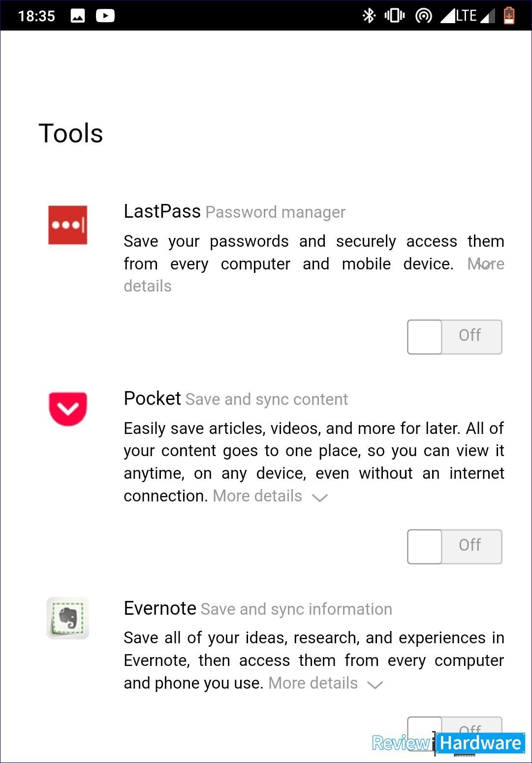The image size is (532, 763).
Task: Tap the Pocket title text
Action: click(152, 398)
